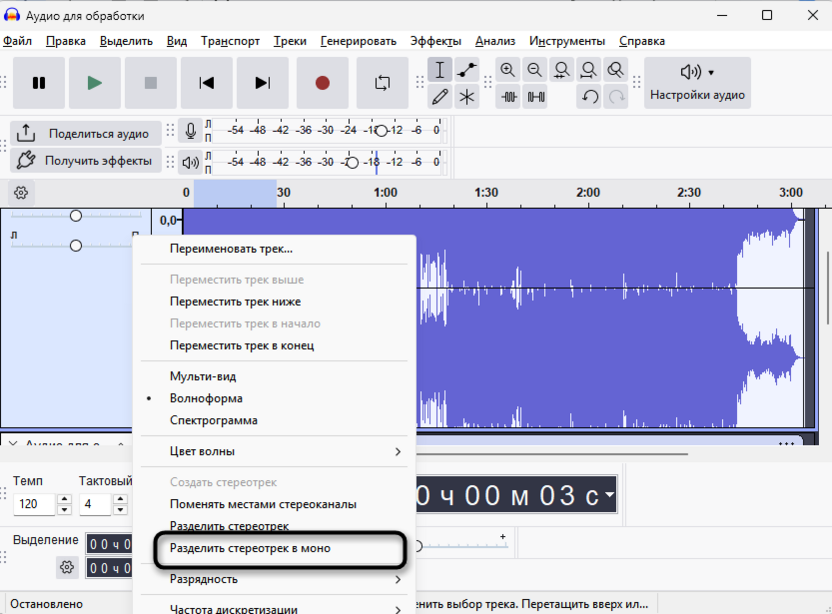Adjust the playback level slider knob
The image size is (832, 614).
pos(352,162)
